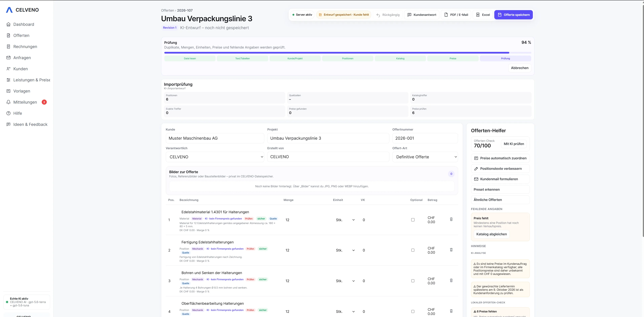Click the Kundenantwort message icon
The width and height of the screenshot is (644, 317).
click(409, 15)
